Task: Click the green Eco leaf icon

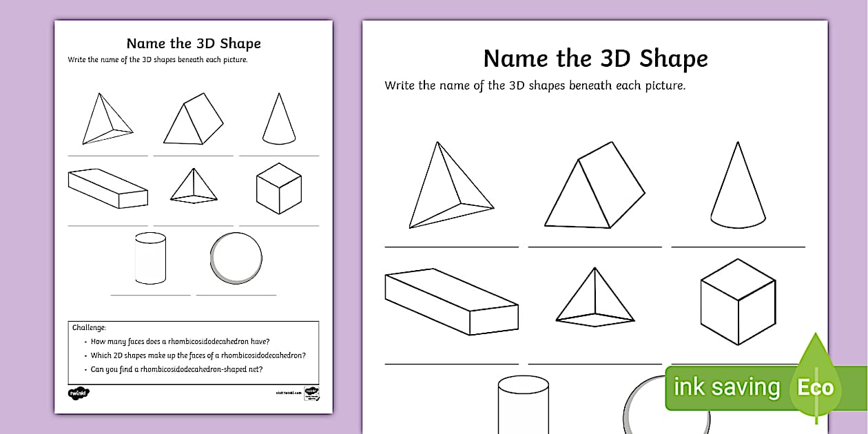Action: (x=816, y=386)
